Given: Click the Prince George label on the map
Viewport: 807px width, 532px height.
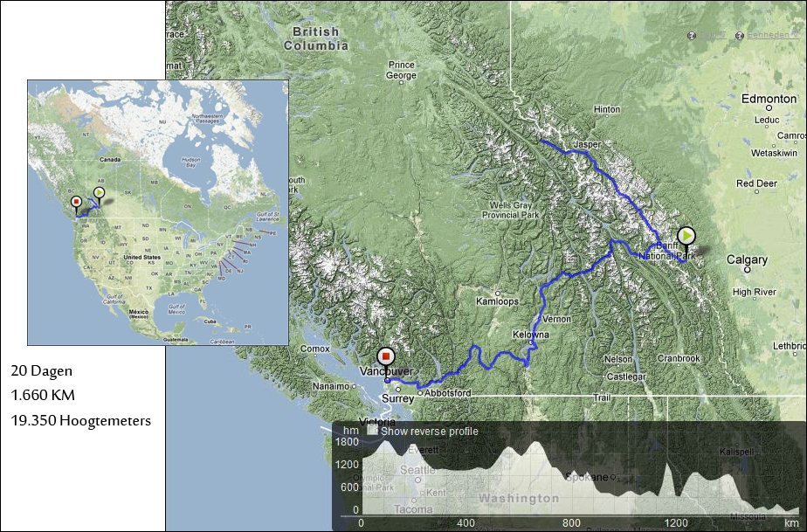Looking at the screenshot, I should click(402, 70).
